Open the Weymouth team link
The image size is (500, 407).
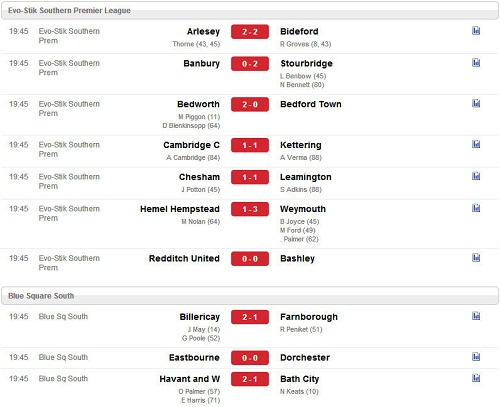pos(303,209)
